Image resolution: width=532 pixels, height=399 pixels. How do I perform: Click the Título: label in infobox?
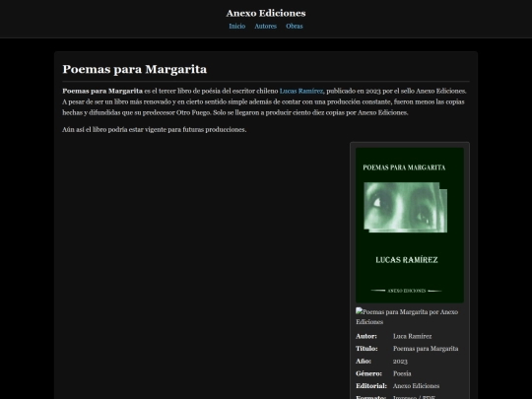coord(366,349)
